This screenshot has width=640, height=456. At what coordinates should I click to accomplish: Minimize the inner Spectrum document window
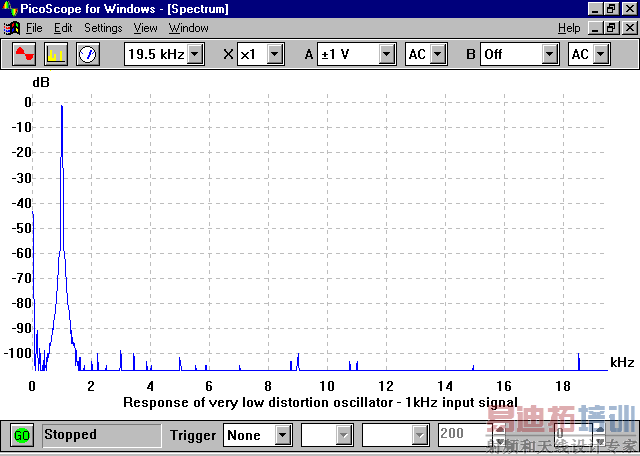pos(596,28)
